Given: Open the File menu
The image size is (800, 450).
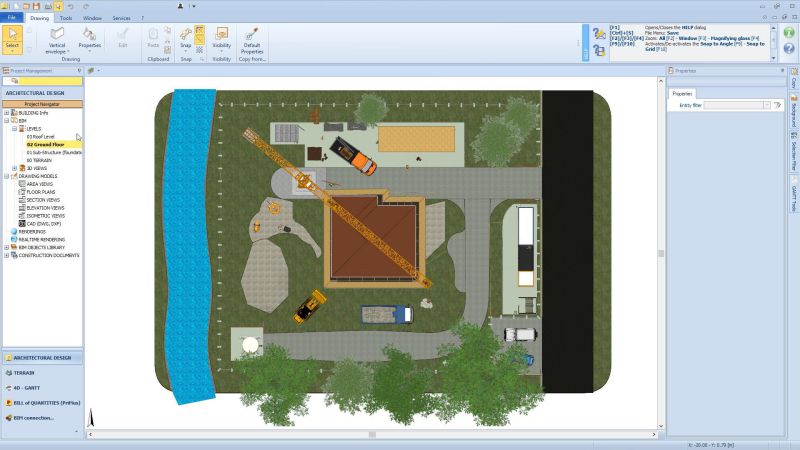Looking at the screenshot, I should point(12,18).
